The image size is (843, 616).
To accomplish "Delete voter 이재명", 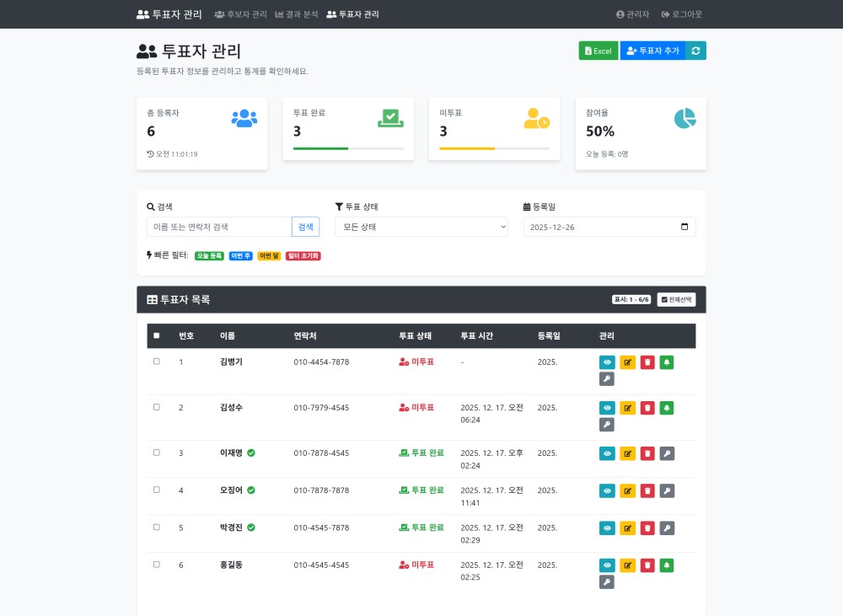I will click(647, 453).
